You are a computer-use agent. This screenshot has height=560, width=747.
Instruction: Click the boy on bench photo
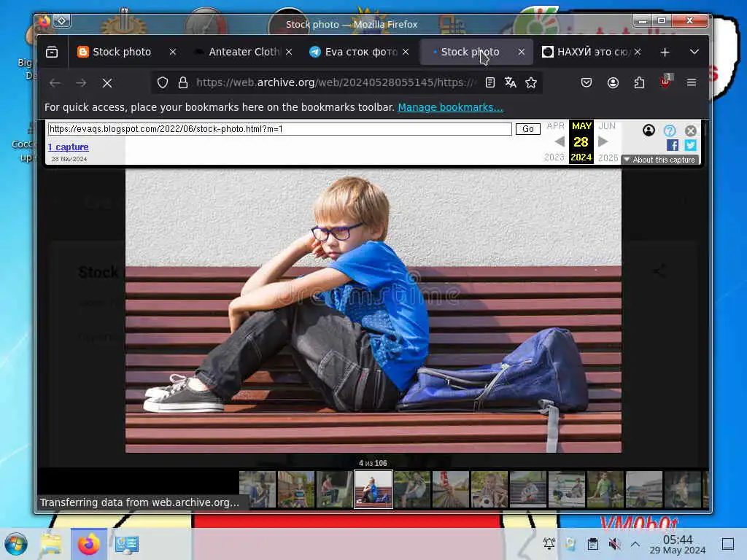[x=373, y=311]
